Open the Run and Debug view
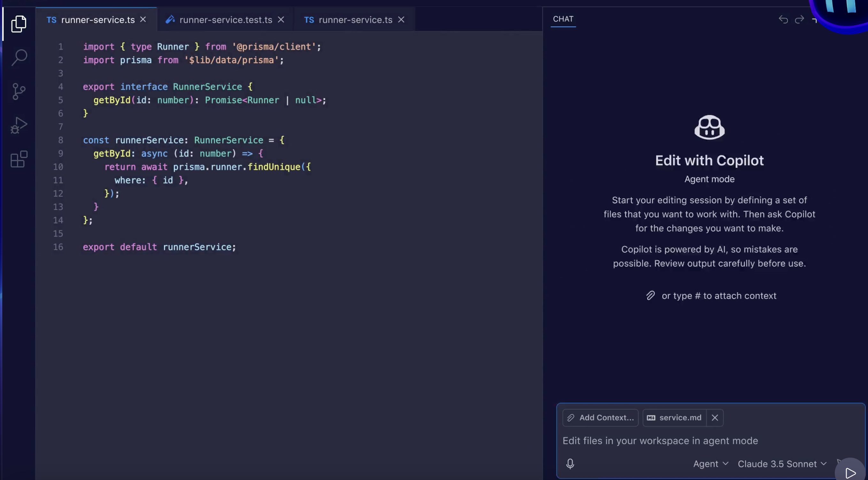 coord(19,125)
